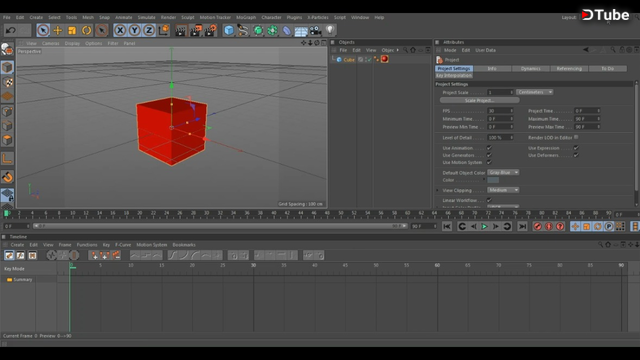Click the Cube's red material tag
Image resolution: width=640 pixels, height=360 pixels.
384,60
